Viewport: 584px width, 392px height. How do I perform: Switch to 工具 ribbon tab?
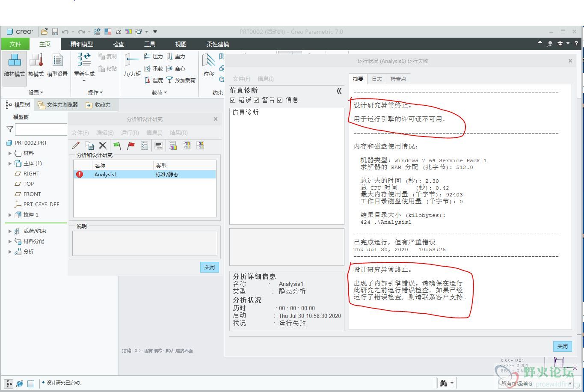pyautogui.click(x=150, y=44)
